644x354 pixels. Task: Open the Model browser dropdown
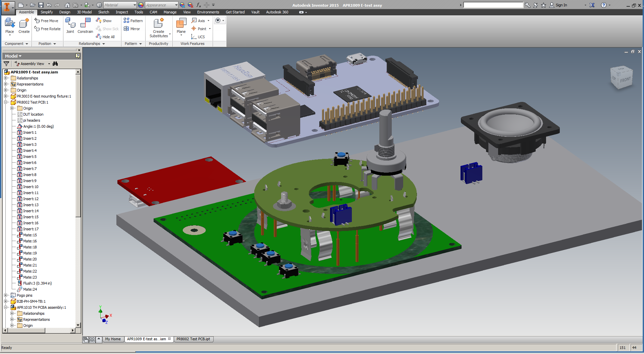tap(13, 56)
